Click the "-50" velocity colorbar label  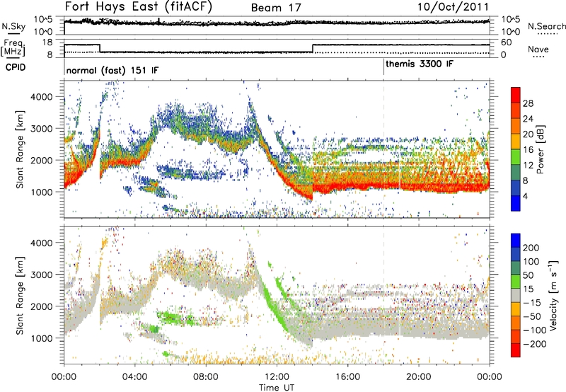pos(532,317)
